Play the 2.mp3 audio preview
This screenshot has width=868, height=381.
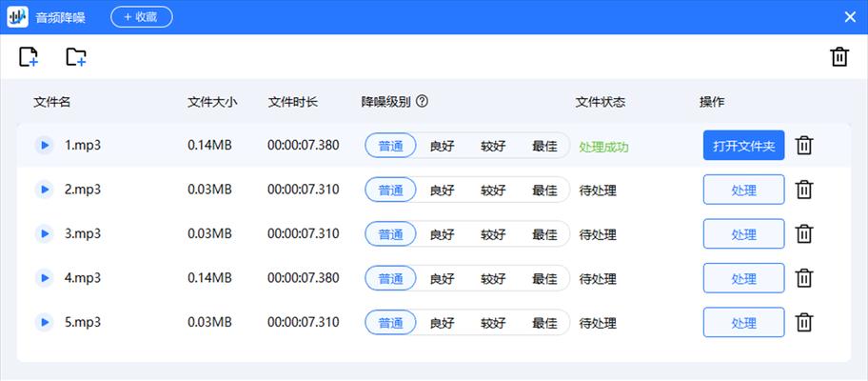click(45, 190)
